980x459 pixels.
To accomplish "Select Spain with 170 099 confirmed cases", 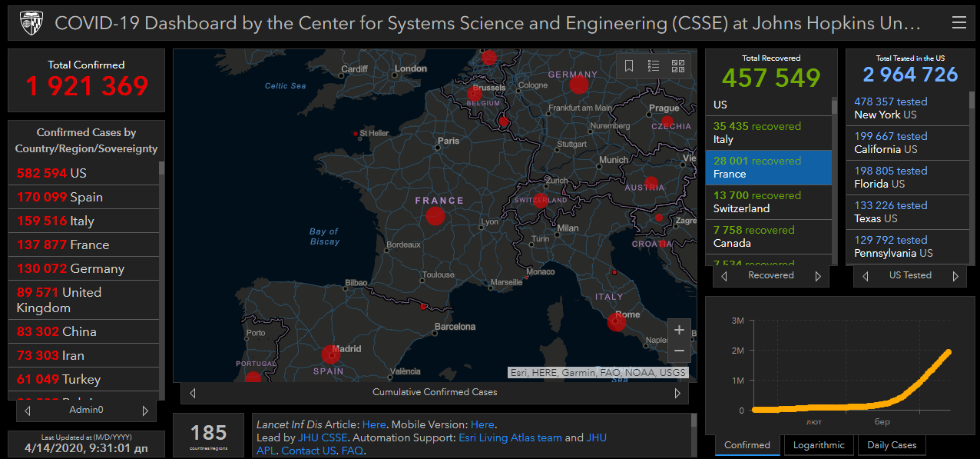I will tap(84, 198).
